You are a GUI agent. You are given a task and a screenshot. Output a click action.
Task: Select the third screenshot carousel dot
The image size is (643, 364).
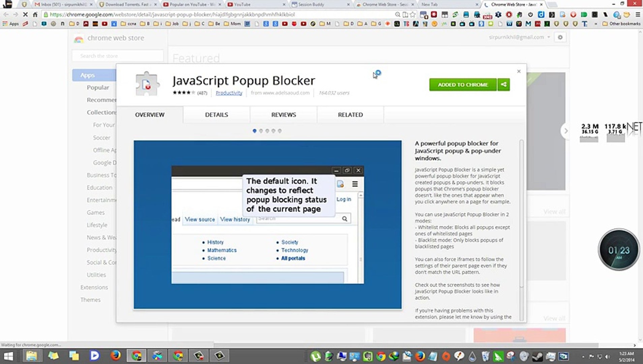pos(267,131)
